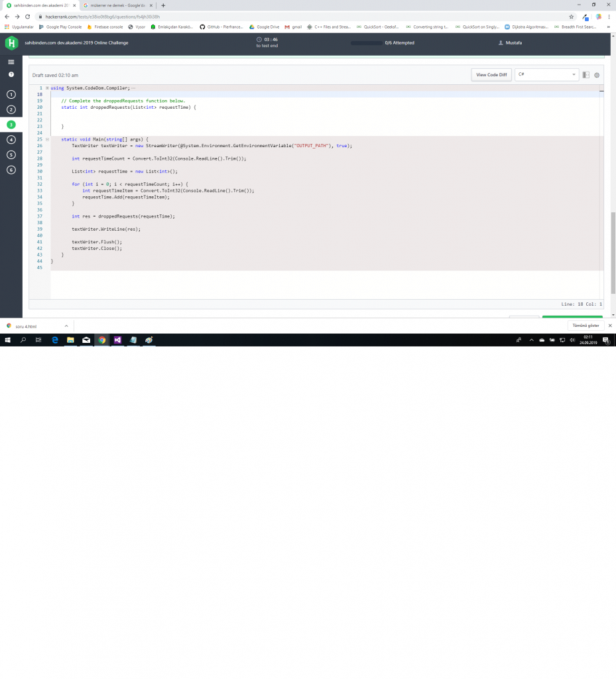Open the question list menu icon
616x679 pixels.
[x=11, y=62]
